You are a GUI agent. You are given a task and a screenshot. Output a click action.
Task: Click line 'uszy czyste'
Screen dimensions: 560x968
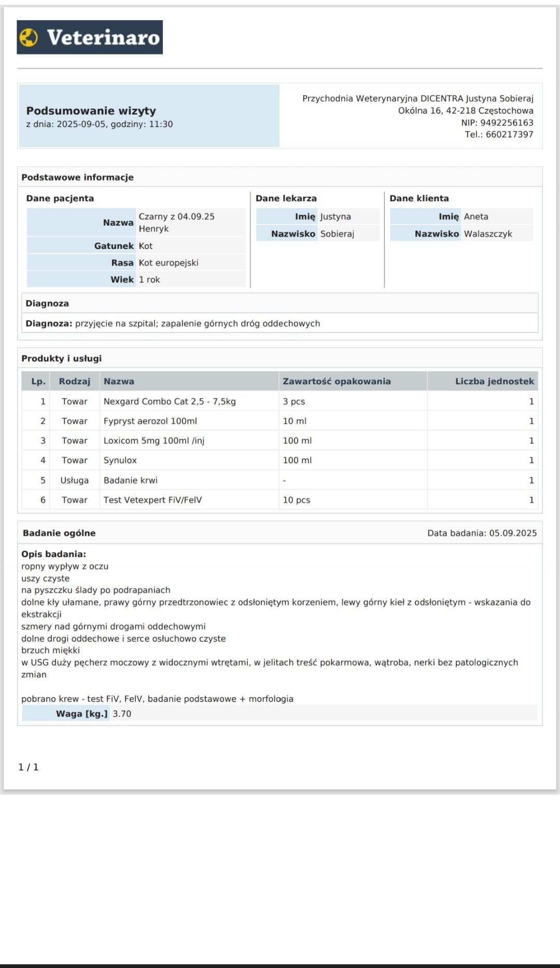(x=46, y=578)
